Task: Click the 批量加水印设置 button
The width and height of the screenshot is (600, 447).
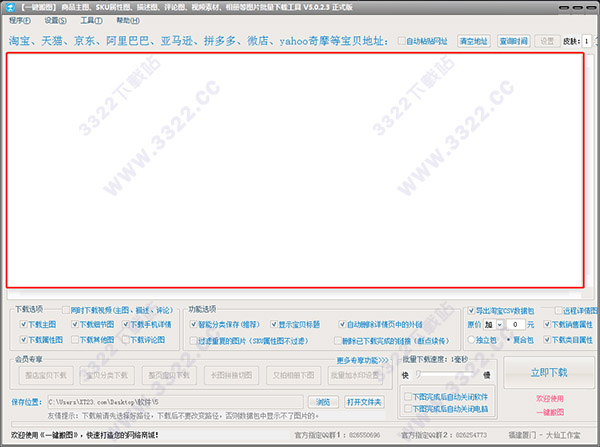Action: (x=355, y=375)
